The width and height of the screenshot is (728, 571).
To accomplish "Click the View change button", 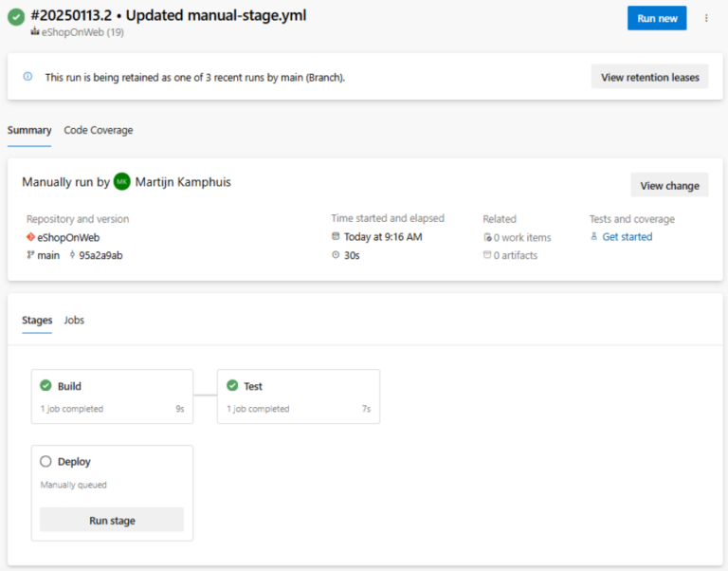I will [x=669, y=185].
